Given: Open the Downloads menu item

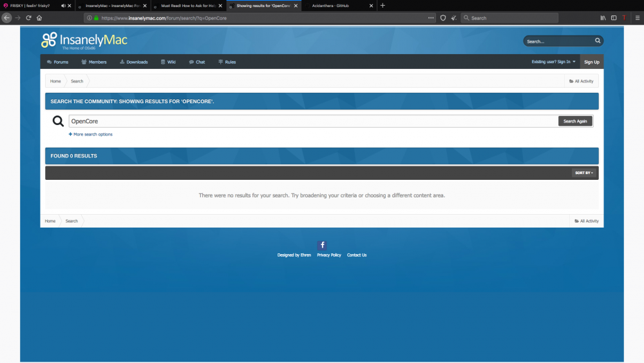Looking at the screenshot, I should coord(133,62).
